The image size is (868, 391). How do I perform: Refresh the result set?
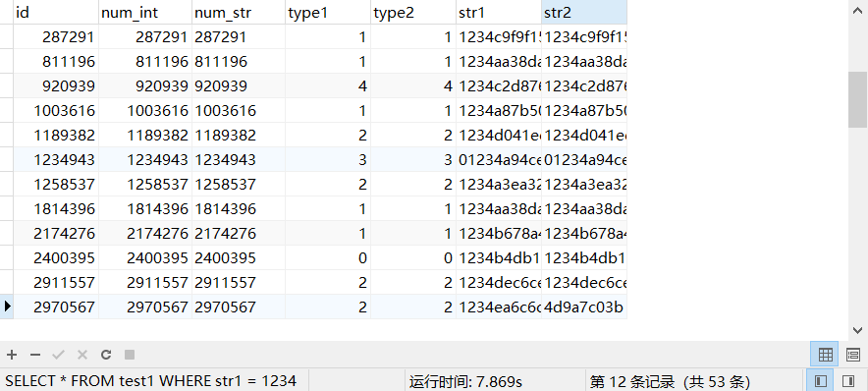106,355
